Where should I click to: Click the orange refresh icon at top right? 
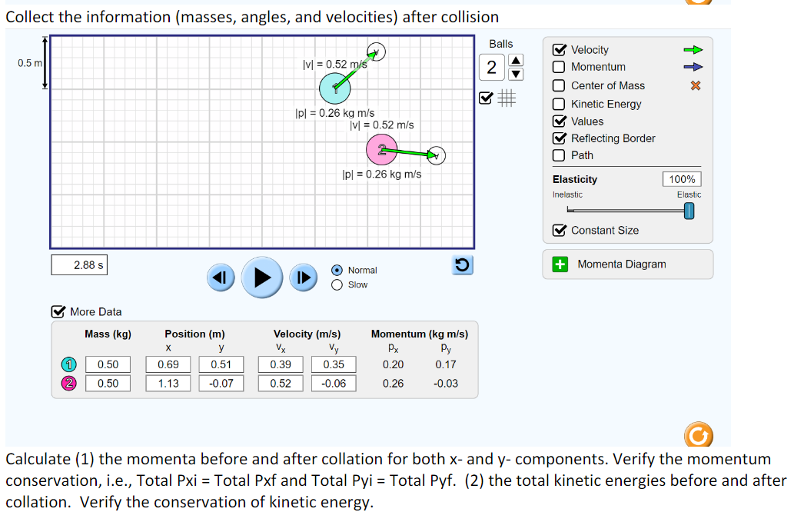pos(698,4)
